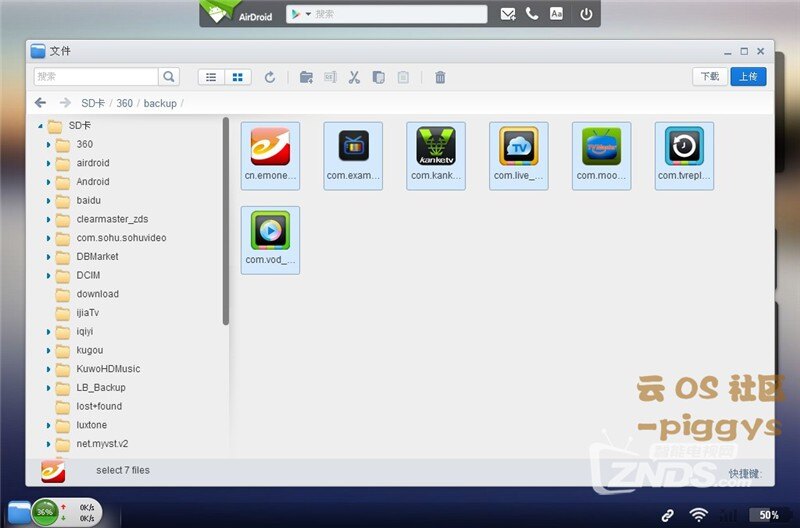Collapse the SD卡 root tree node
800x528 pixels.
point(40,125)
